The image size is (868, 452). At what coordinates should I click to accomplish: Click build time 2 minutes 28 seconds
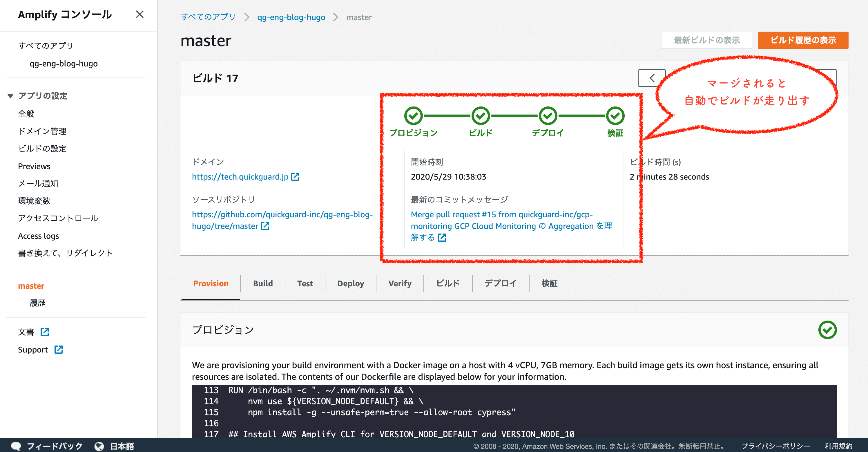click(x=669, y=177)
